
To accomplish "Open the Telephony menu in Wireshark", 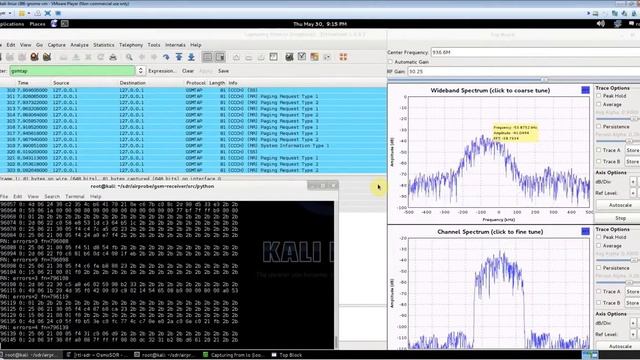I will click(x=131, y=45).
